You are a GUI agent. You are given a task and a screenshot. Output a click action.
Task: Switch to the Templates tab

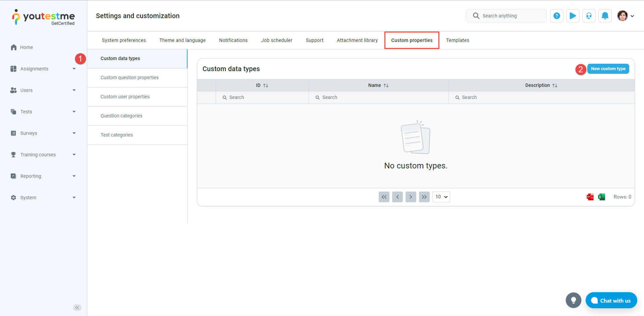457,40
